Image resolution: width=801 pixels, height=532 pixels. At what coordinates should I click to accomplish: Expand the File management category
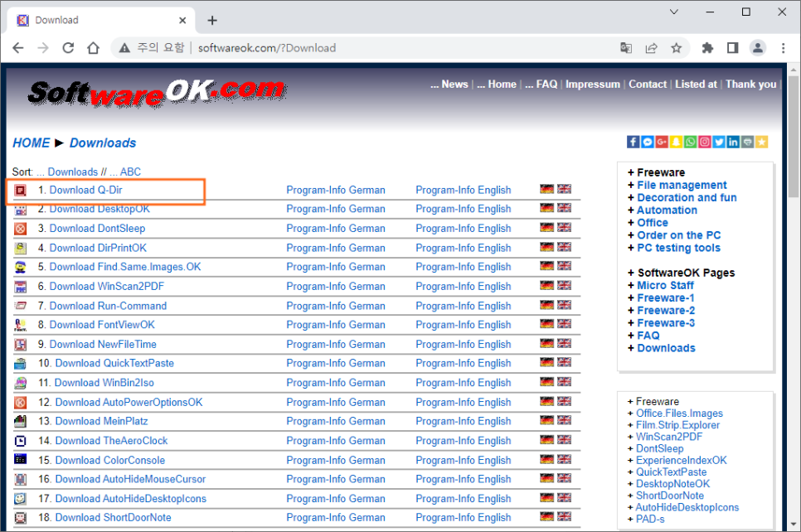pos(682,185)
